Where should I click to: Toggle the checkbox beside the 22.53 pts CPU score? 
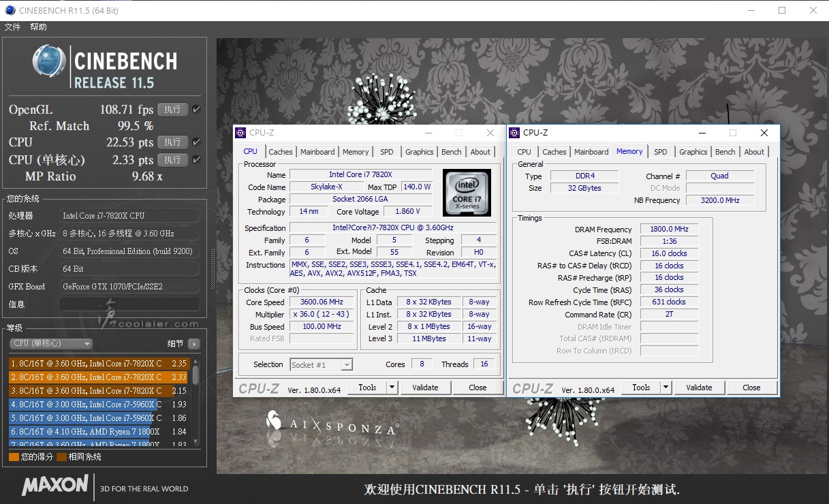click(196, 142)
